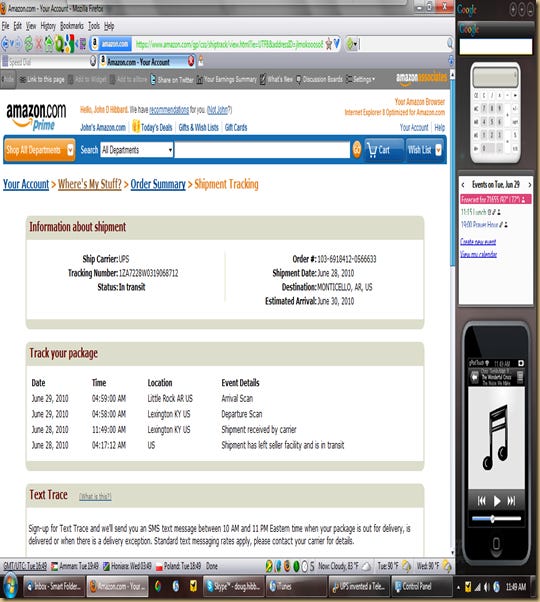The image size is (540, 602).
Task: Click the volume speaker icon in system tray
Action: [486, 587]
